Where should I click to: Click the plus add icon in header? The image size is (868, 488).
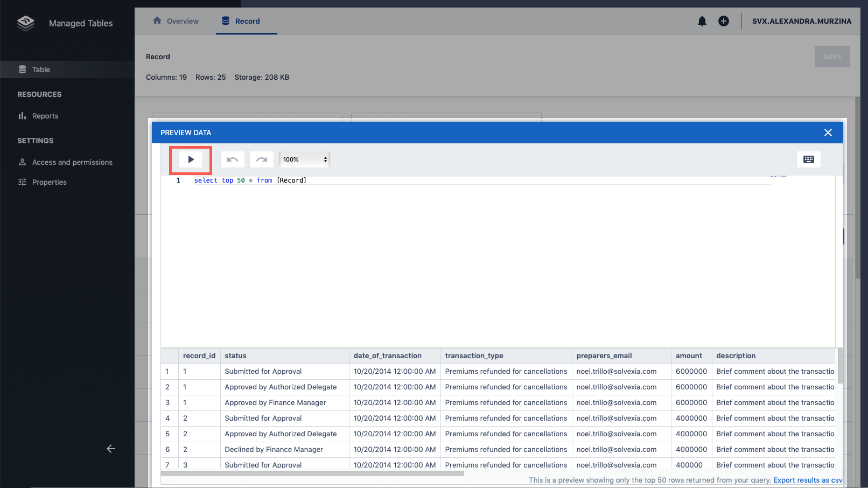(x=723, y=21)
